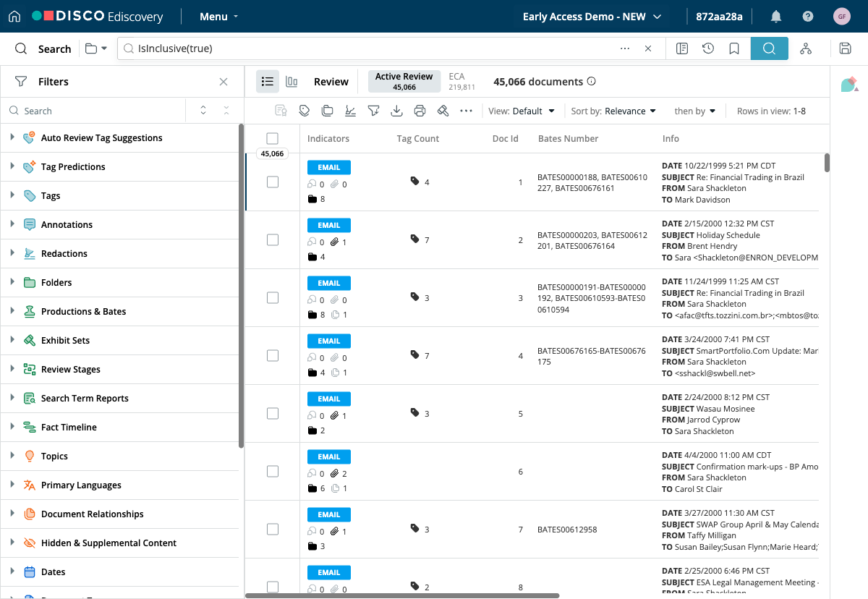Click the print icon in results toolbar
Screen dimensions: 868x599
(x=420, y=111)
